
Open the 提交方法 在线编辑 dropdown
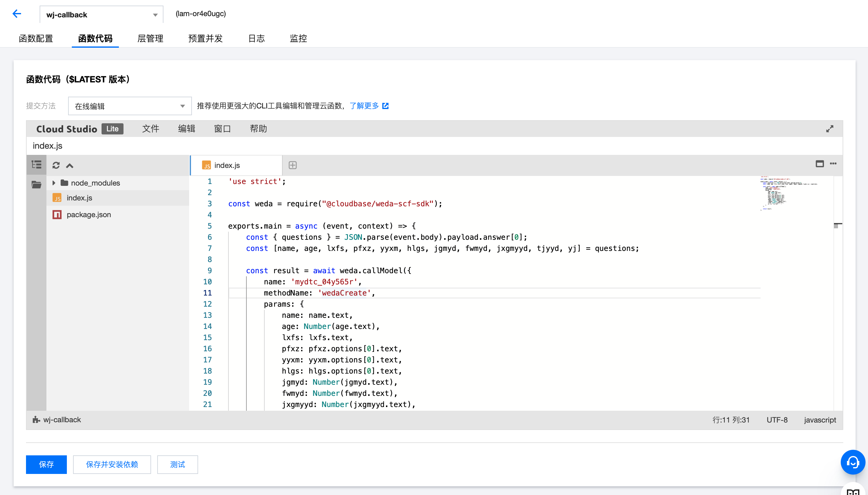130,106
